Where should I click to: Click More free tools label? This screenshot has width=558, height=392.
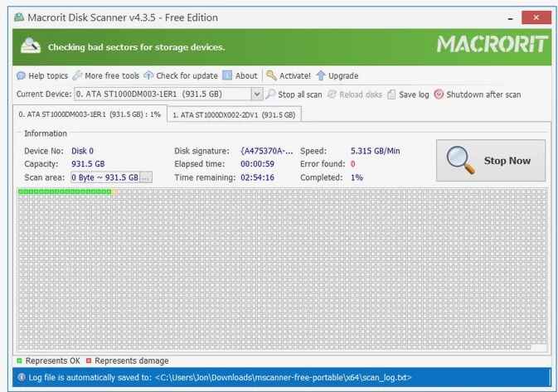112,75
